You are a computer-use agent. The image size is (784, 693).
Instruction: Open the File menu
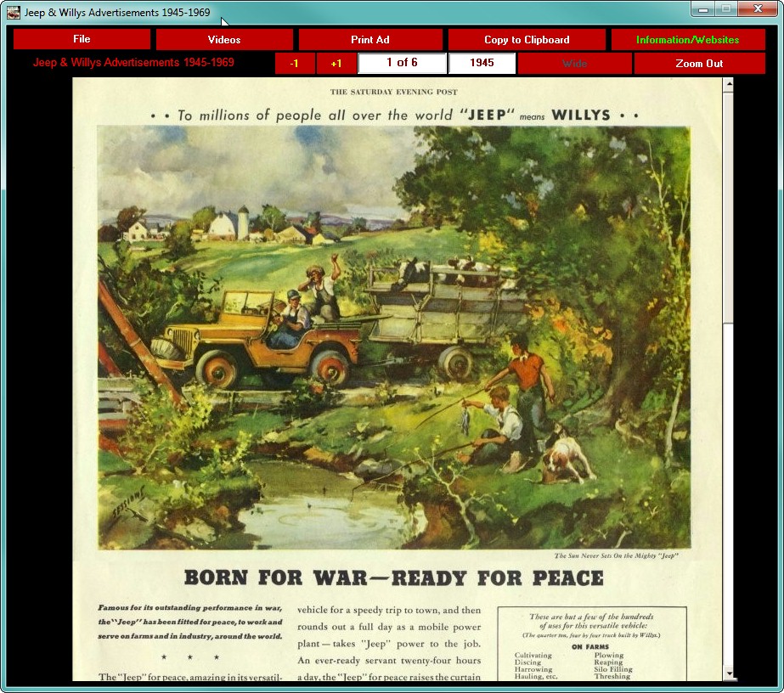pyautogui.click(x=82, y=40)
